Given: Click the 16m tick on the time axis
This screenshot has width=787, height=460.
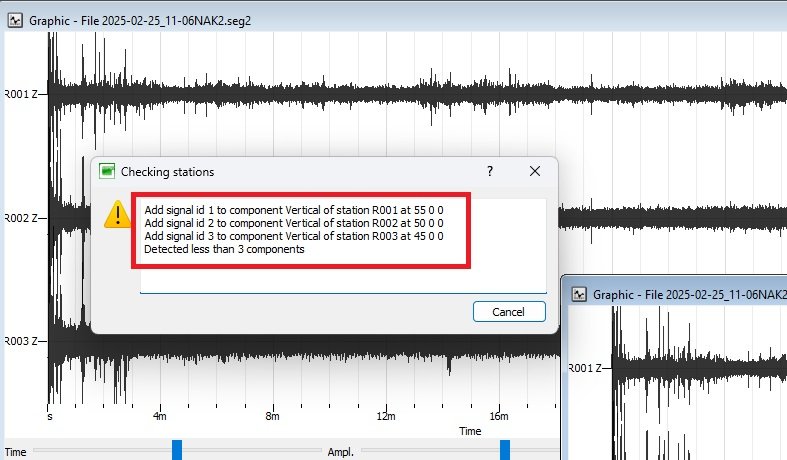Looking at the screenshot, I should click(499, 416).
